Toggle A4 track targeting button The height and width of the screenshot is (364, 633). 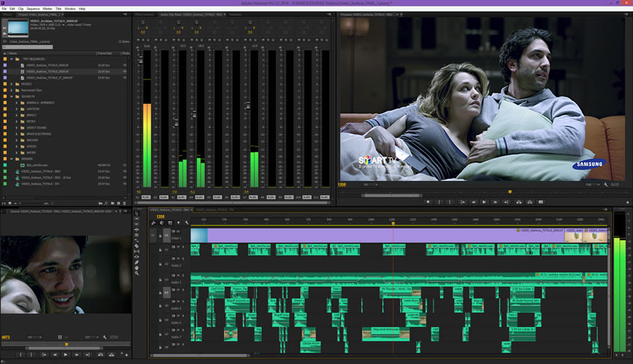[167, 292]
